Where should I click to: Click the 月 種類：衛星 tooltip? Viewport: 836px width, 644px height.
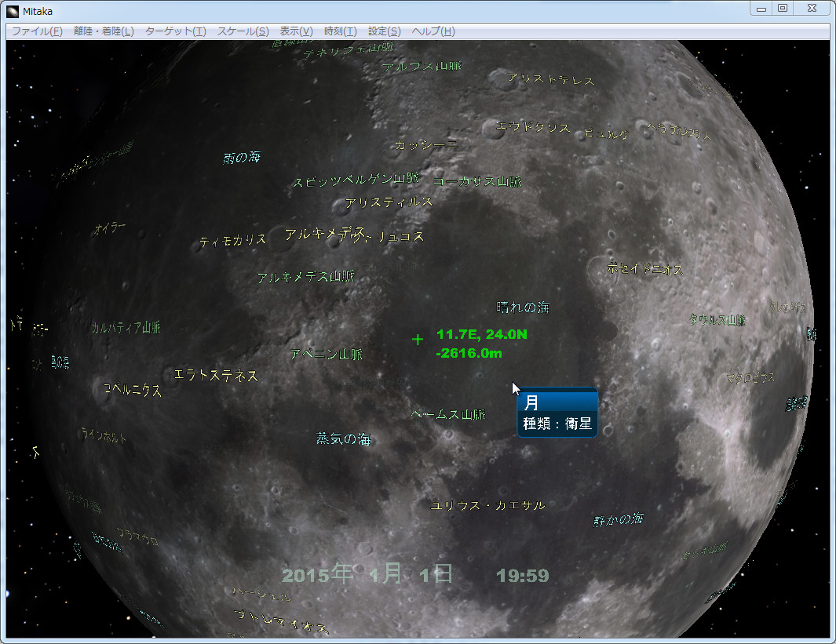557,413
